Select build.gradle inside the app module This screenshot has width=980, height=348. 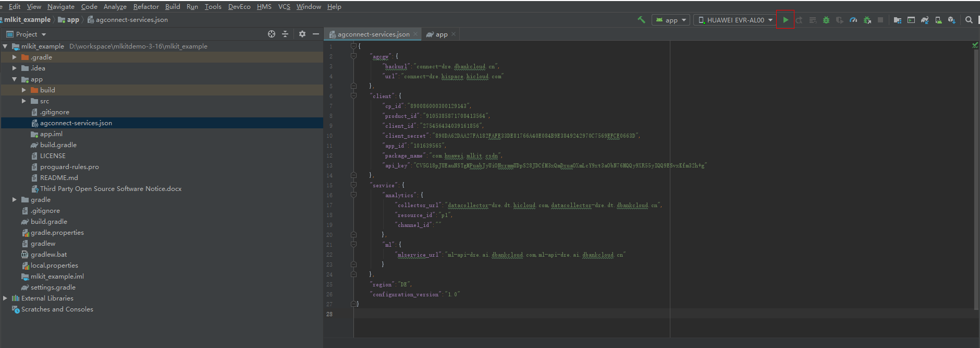[x=58, y=145]
